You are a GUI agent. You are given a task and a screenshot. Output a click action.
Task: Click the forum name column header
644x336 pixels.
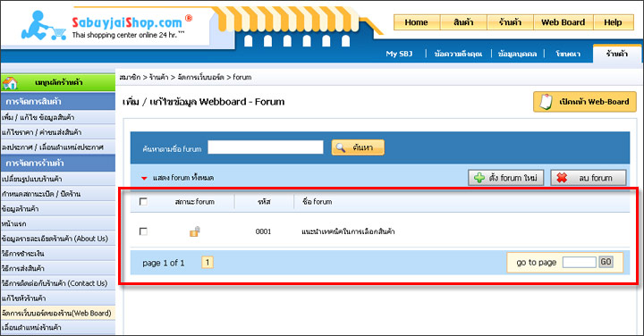tap(317, 202)
